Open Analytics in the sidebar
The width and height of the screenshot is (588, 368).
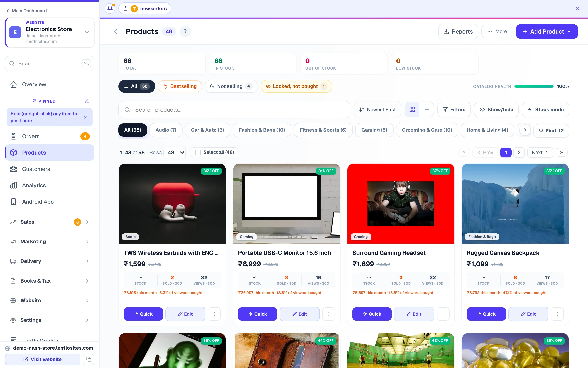50,185
